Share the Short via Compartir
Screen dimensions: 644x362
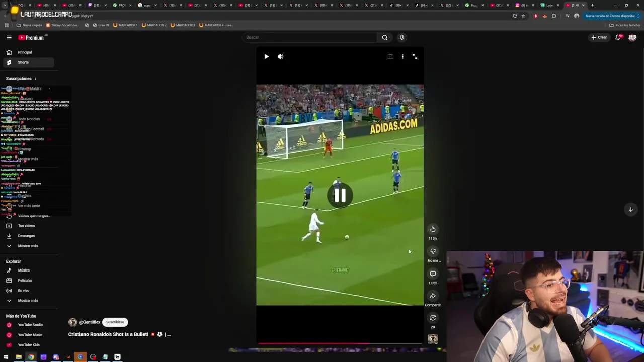[x=433, y=296]
